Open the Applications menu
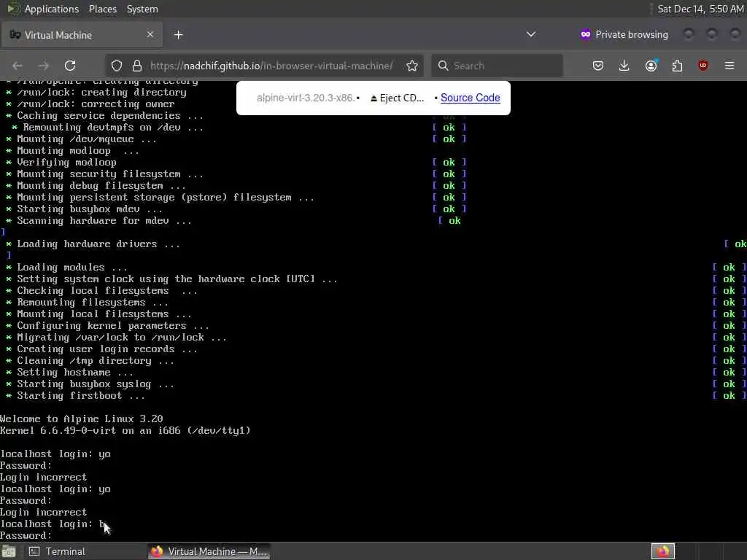Viewport: 747px width, 560px height. (x=52, y=9)
